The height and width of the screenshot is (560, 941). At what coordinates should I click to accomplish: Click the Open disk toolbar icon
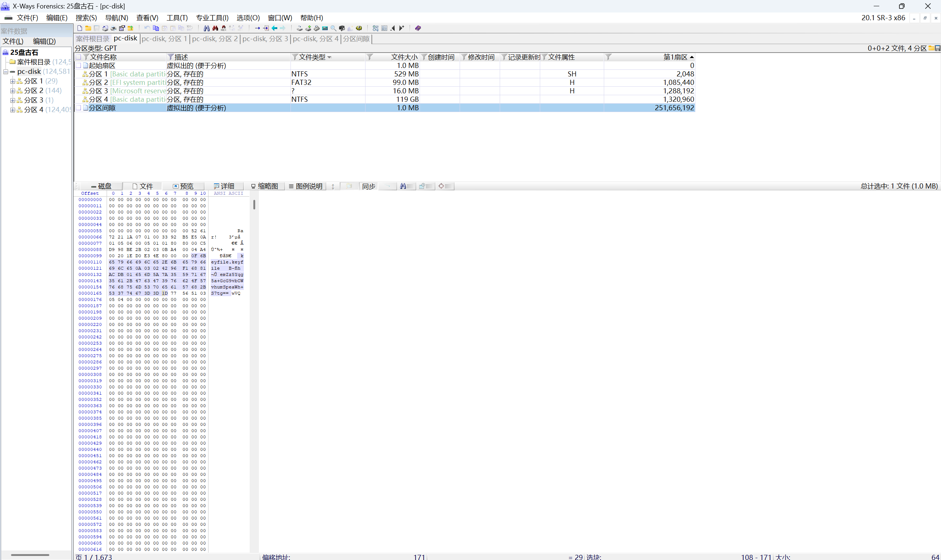(x=105, y=28)
